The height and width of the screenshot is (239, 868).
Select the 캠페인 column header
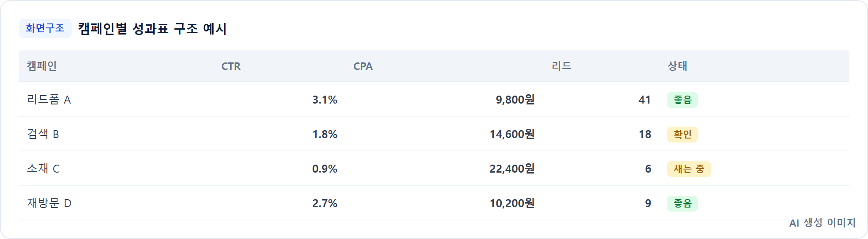42,66
